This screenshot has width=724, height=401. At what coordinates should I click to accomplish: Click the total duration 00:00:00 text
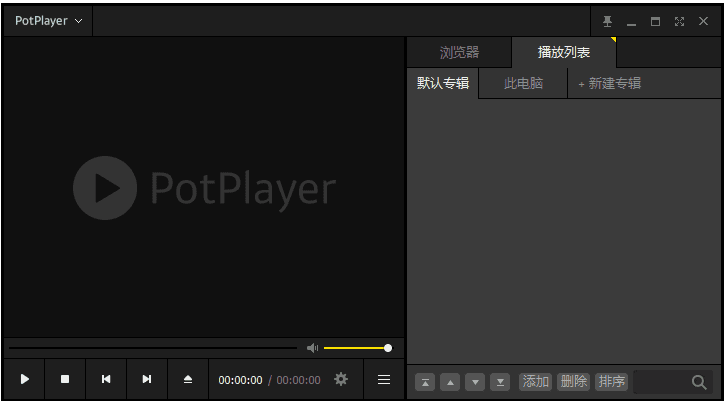[x=298, y=380]
